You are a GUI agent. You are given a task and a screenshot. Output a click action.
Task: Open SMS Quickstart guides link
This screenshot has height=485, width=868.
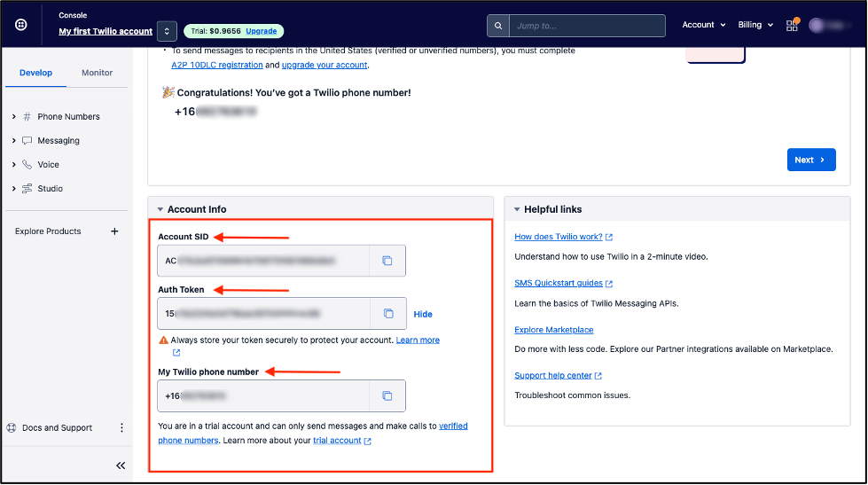point(559,283)
